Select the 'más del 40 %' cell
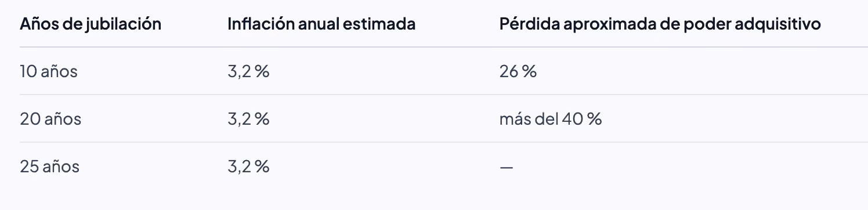Screen dimensions: 868x210 (x=550, y=120)
